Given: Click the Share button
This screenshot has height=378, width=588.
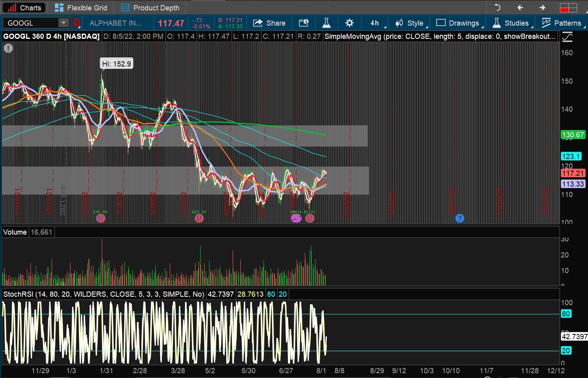Looking at the screenshot, I should (x=270, y=23).
